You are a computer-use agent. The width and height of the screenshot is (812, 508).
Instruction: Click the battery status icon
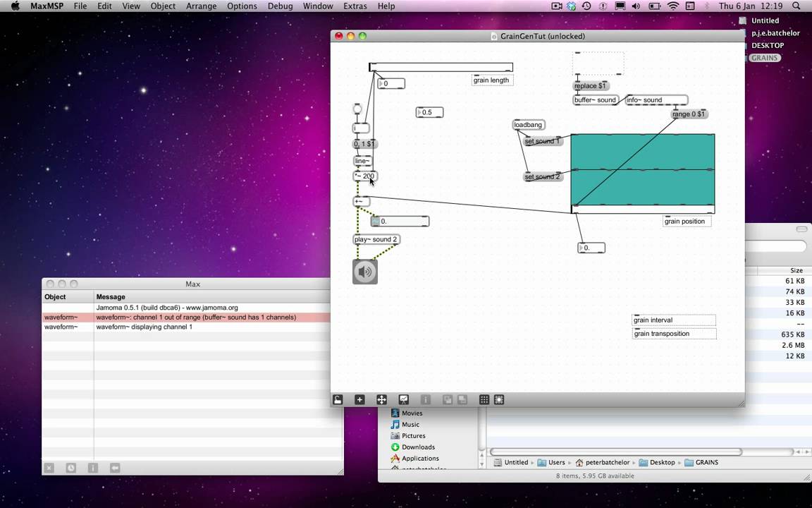pos(655,6)
